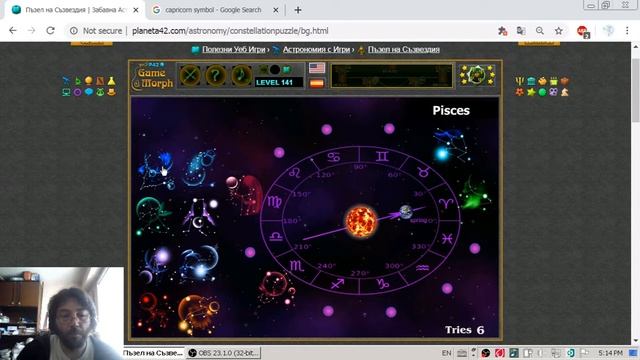Open the Пъзел на Съзвездия breadcrumb link
Screen dimensions: 640x360
click(404, 49)
